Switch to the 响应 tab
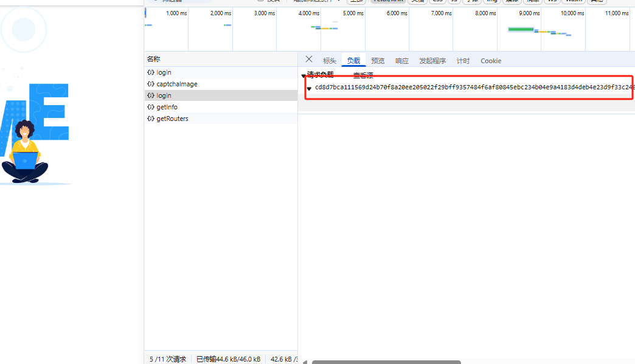The image size is (635, 364). [x=401, y=61]
